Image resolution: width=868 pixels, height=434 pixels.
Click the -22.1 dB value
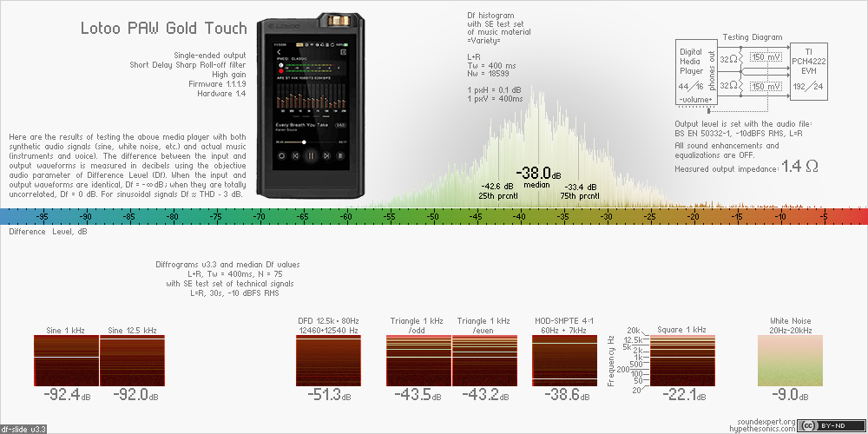[686, 395]
